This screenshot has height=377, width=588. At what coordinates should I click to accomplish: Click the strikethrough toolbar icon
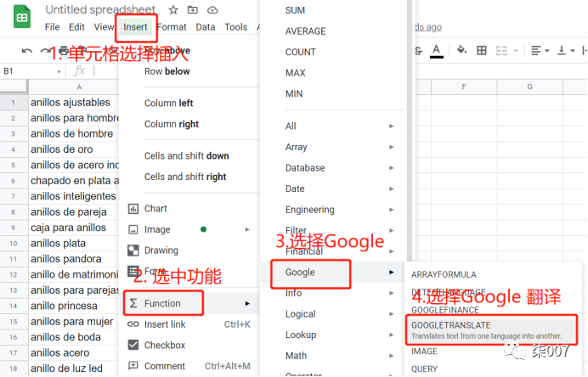[419, 51]
